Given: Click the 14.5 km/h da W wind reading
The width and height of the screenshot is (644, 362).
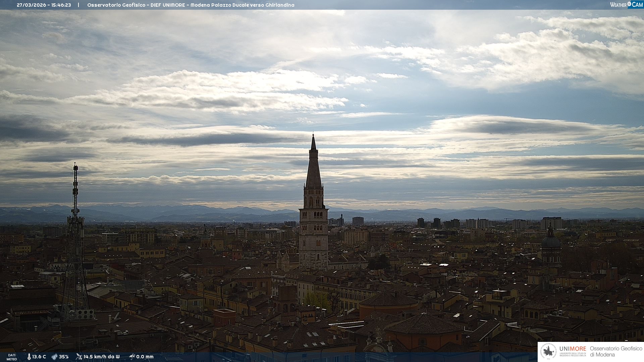Looking at the screenshot, I should [x=101, y=357].
